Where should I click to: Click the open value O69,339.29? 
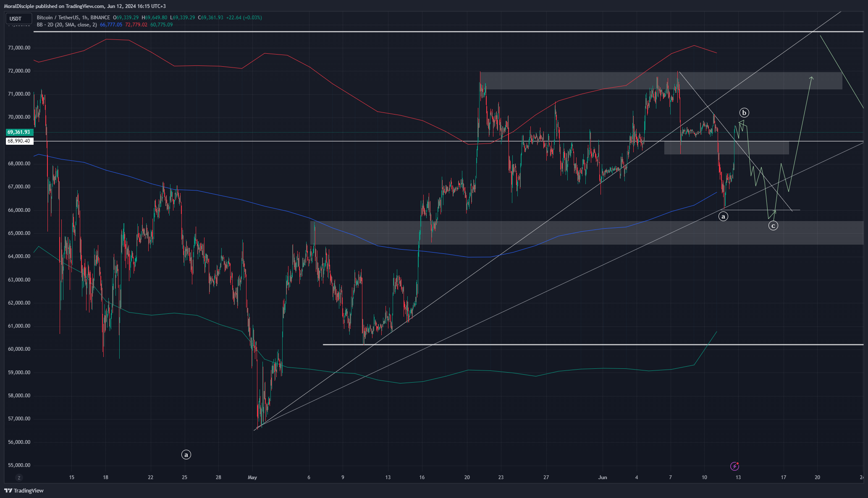(126, 18)
